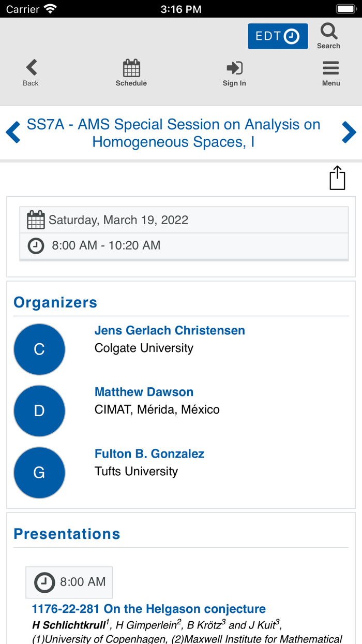This screenshot has width=362, height=644.
Task: Open Jens Gerlach Christensen's profile
Action: point(170,330)
